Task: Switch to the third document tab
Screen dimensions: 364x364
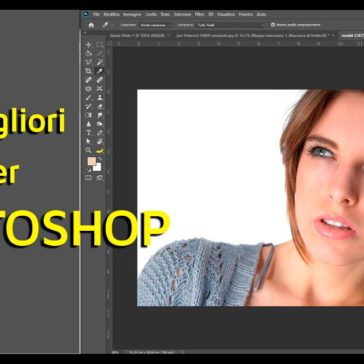Action: (352, 35)
